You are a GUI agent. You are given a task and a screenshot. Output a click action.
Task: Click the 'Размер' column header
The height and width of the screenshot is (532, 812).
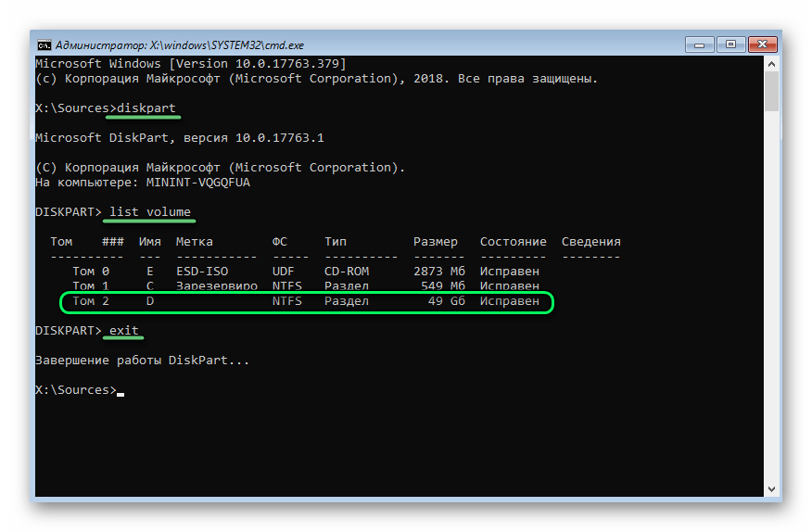436,242
